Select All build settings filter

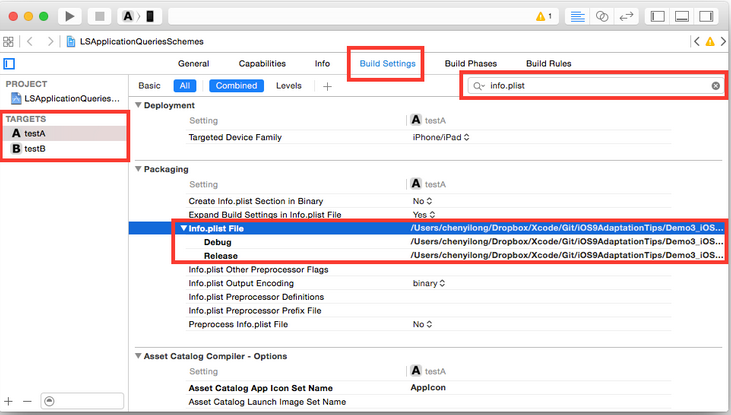185,86
